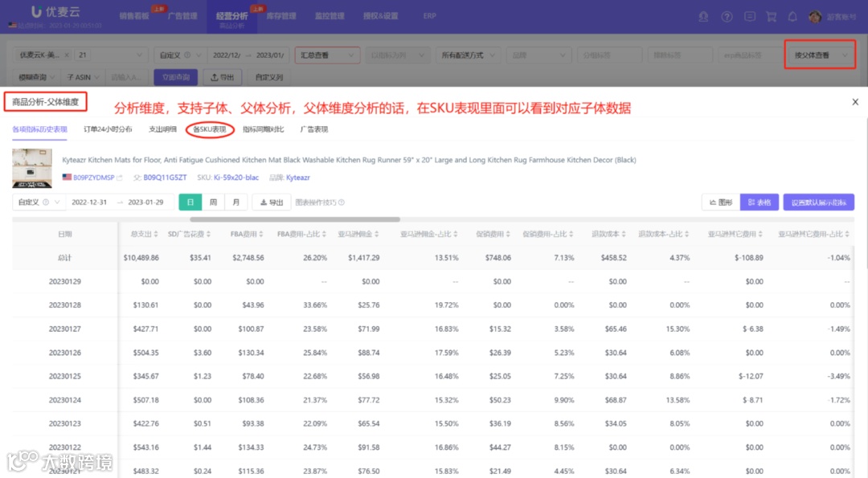Open 销售看板 in top navigation
This screenshot has width=868, height=478.
point(134,16)
